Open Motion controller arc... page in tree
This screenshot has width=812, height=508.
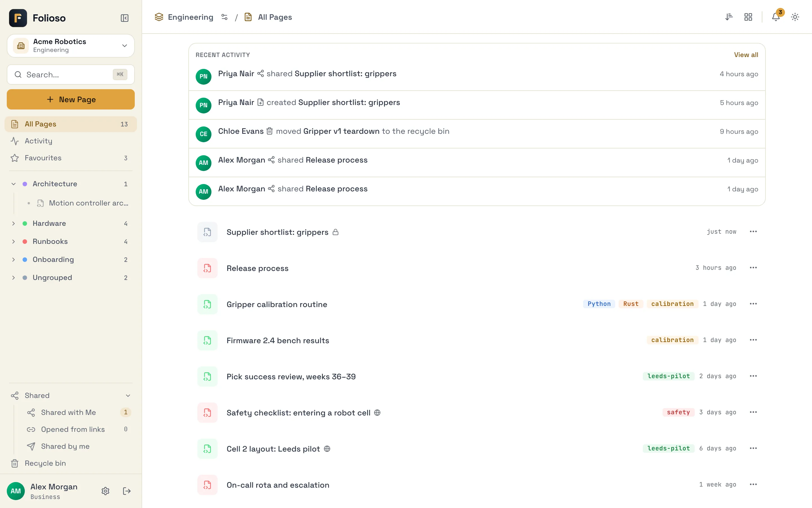tap(82, 203)
